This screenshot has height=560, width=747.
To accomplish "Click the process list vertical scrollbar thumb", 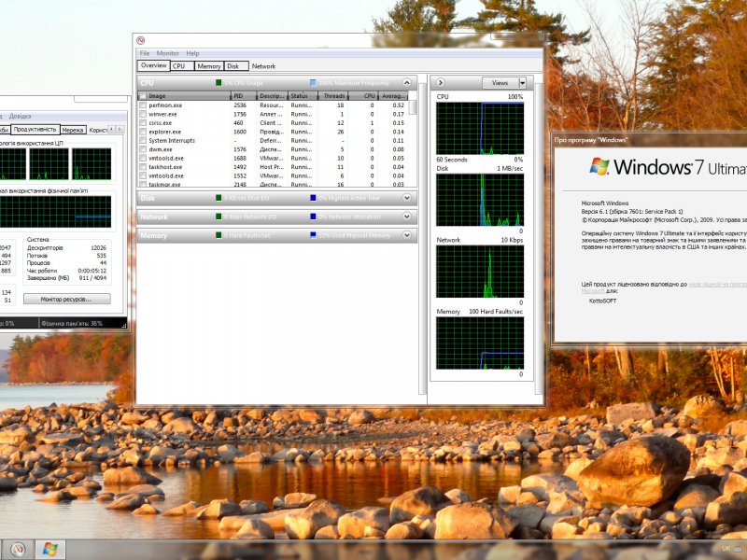I will click(x=413, y=107).
